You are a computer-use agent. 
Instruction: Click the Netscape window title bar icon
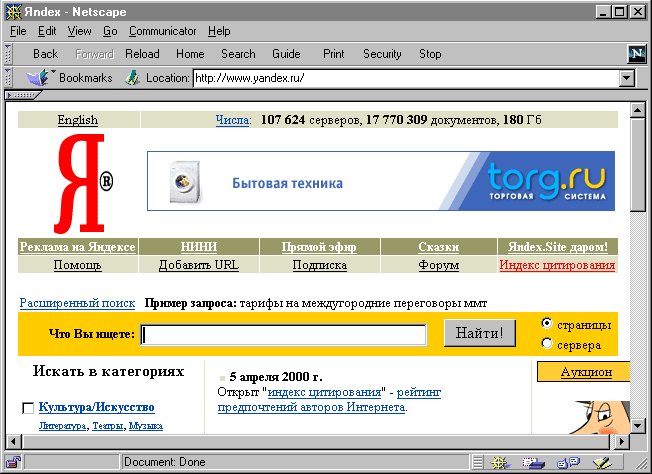pyautogui.click(x=13, y=12)
